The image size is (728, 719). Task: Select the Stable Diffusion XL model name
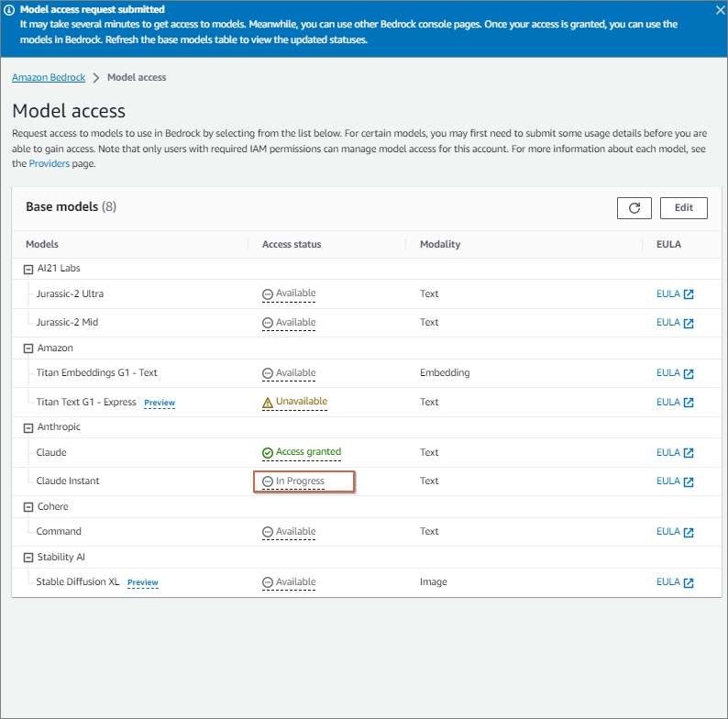pyautogui.click(x=78, y=582)
